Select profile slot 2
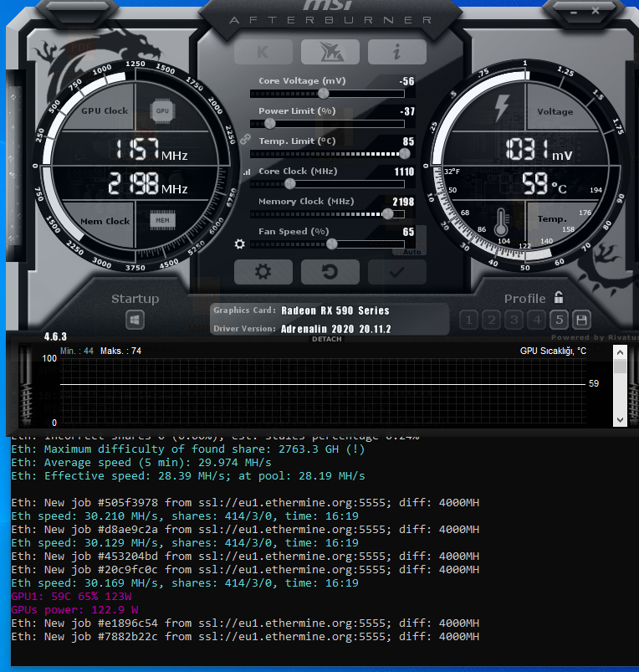 [492, 320]
